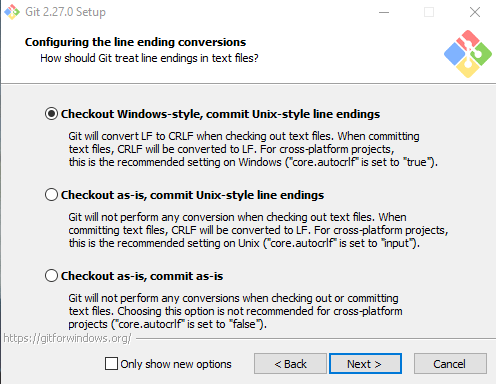Screen dimensions: 496x384
Task: Continue setup with the Next button
Action: pos(365,364)
